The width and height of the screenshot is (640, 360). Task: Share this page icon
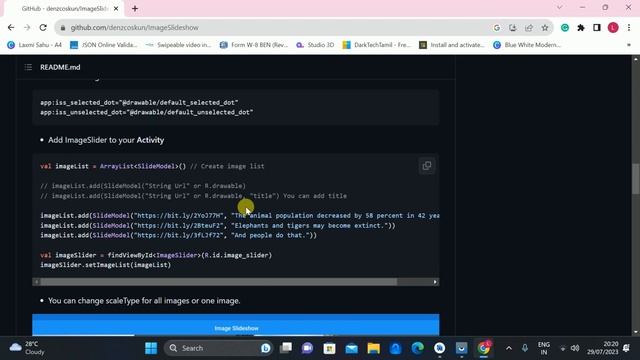pos(529,28)
